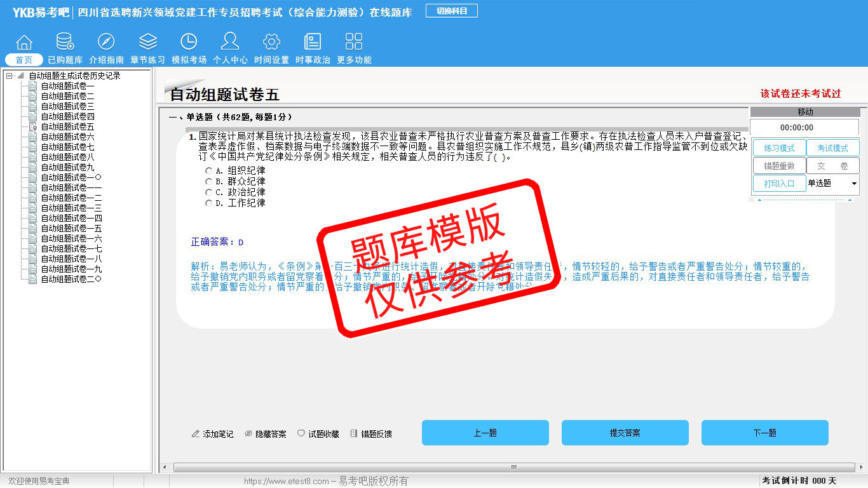The width and height of the screenshot is (868, 488).
Task: Open the 单选题 question type dropdown
Action: click(853, 184)
